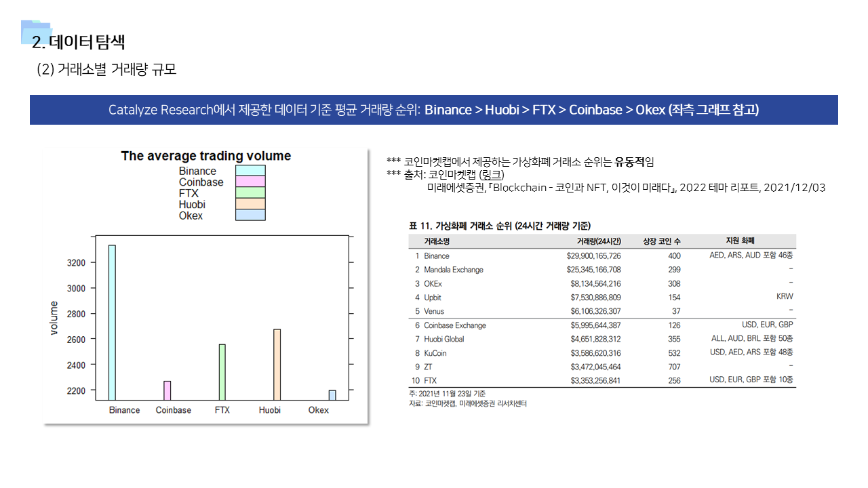The height and width of the screenshot is (488, 868).
Task: Click the '거래량(24시간)' column header
Action: pos(599,241)
